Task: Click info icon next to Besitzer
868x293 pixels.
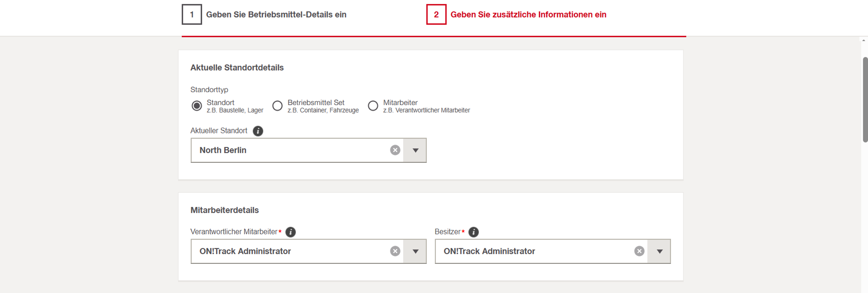Action: (473, 232)
